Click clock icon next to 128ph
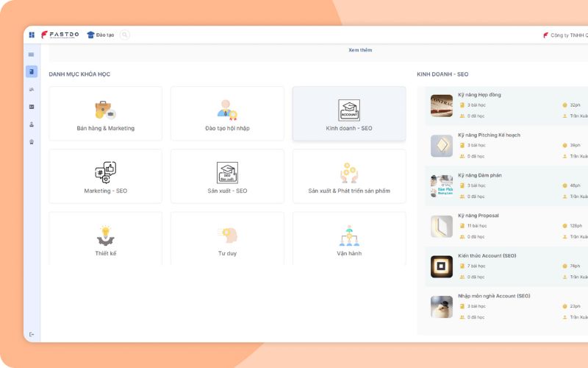This screenshot has width=588, height=368. click(564, 226)
